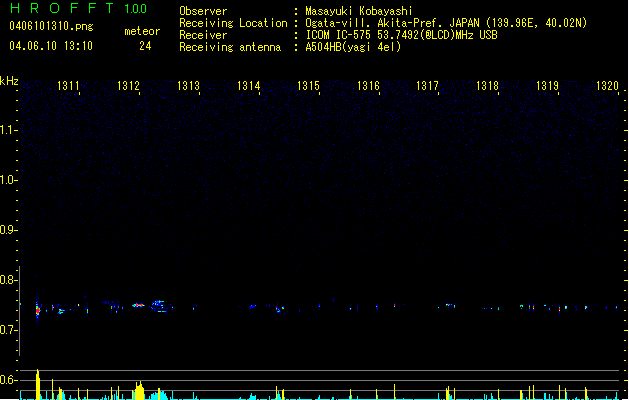
Task: Click the 1318 time axis marker
Action: [487, 86]
